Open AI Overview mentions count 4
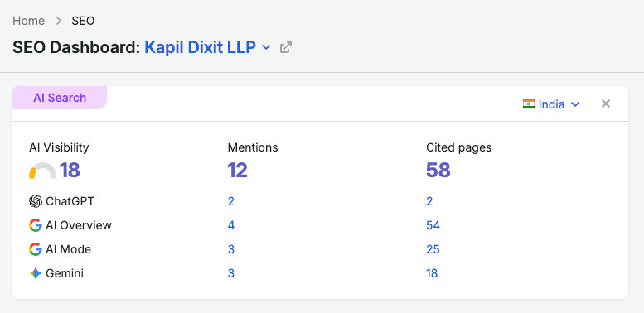 pos(231,225)
